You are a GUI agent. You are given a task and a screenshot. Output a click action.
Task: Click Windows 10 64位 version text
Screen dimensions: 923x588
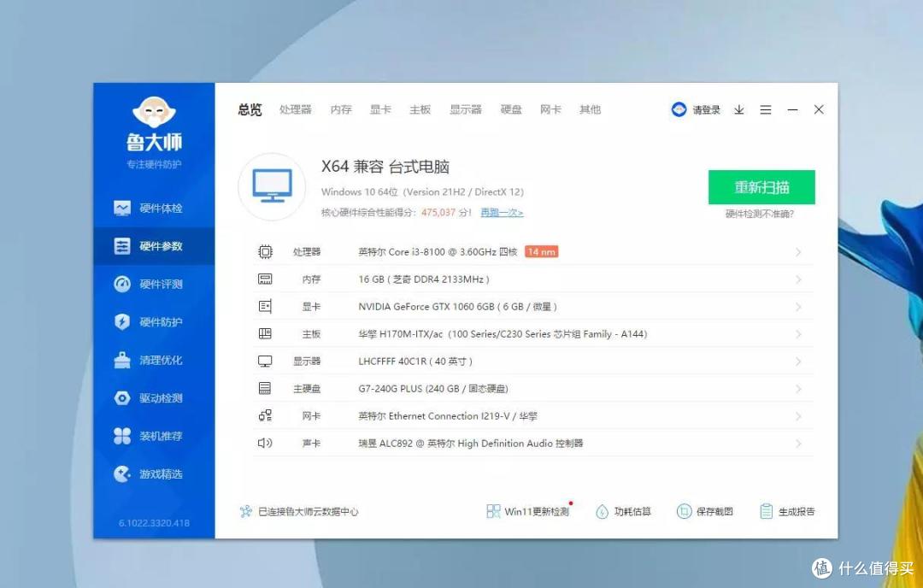(423, 192)
